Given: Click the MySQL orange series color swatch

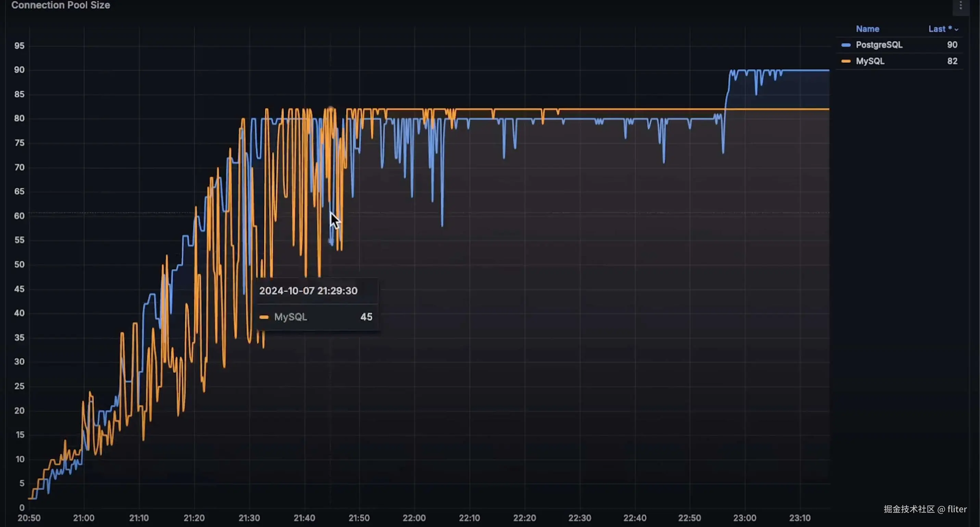Looking at the screenshot, I should coord(846,61).
